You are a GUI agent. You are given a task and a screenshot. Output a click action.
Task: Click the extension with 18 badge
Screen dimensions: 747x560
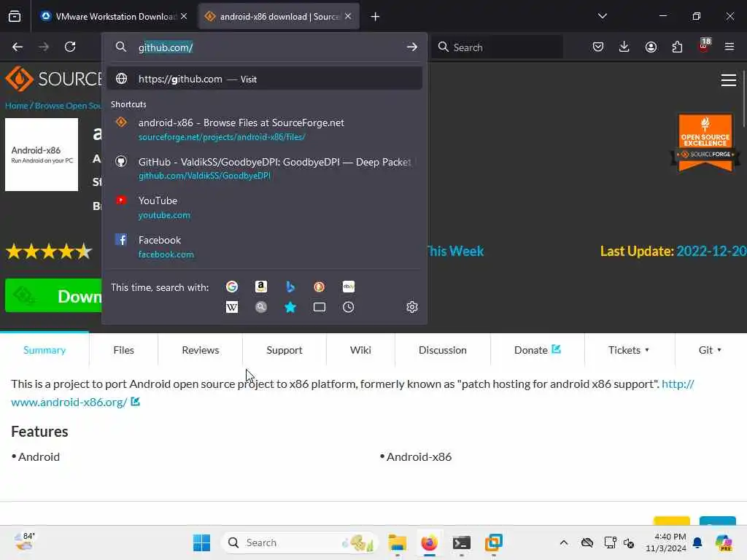pyautogui.click(x=704, y=45)
